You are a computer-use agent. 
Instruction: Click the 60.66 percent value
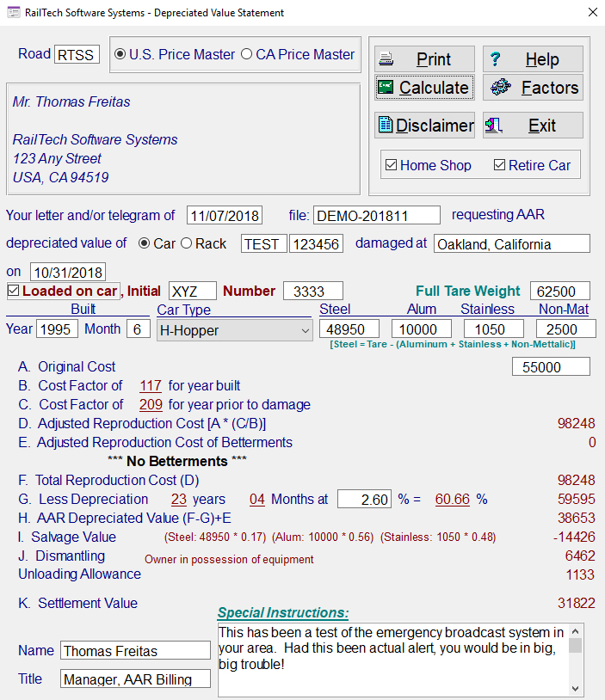tap(453, 499)
